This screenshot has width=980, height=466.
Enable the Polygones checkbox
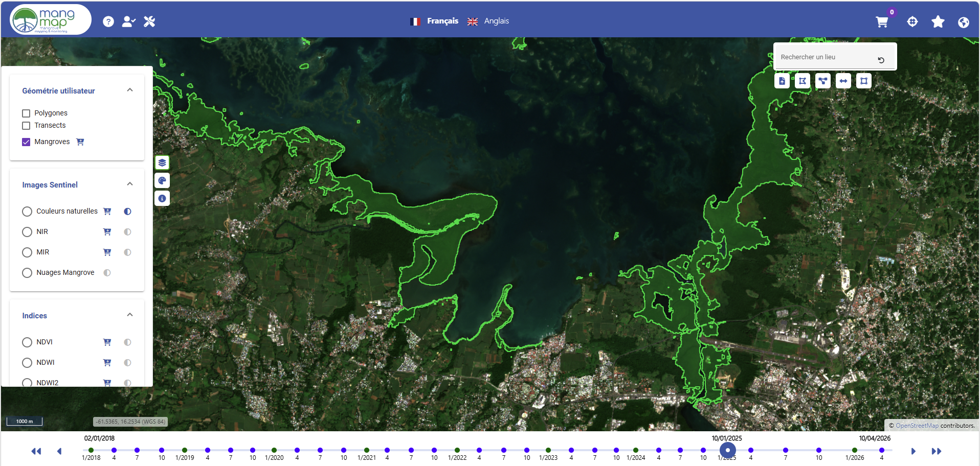click(x=27, y=113)
